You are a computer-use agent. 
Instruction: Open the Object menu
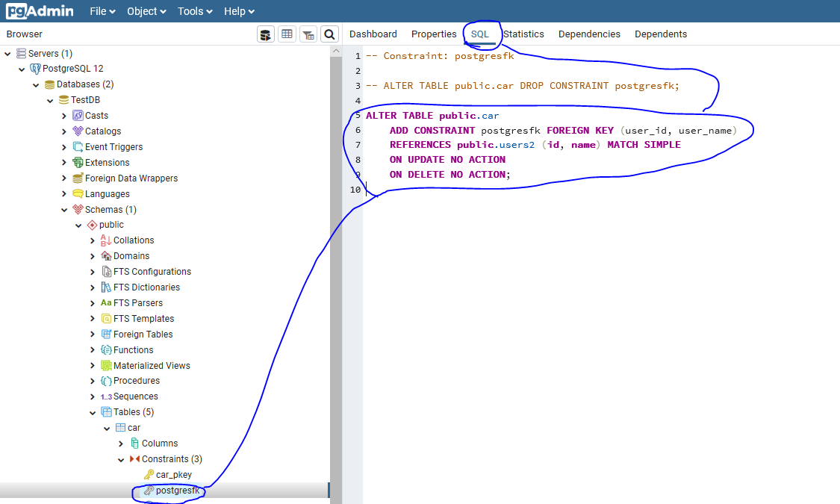[146, 11]
